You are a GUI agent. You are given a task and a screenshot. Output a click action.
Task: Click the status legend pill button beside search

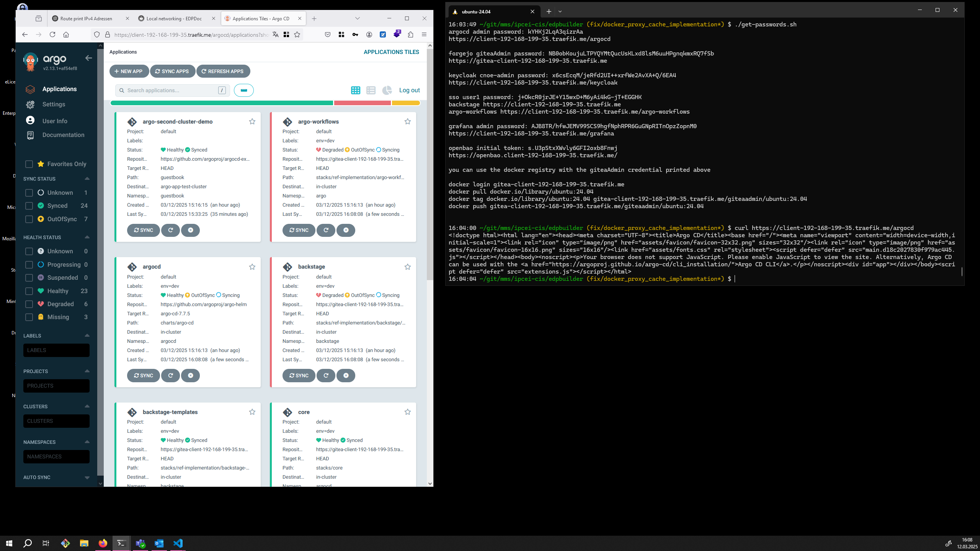point(244,90)
